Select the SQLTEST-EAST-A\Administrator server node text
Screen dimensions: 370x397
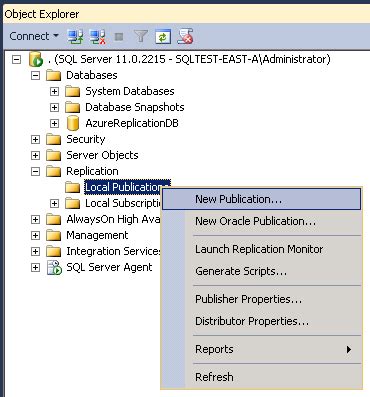tap(189, 59)
